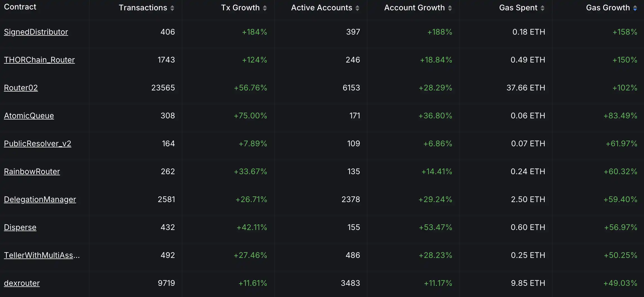Screen dimensions: 644x297
Task: Click sort arrows beside Gas Spent header
Action: coord(543,8)
